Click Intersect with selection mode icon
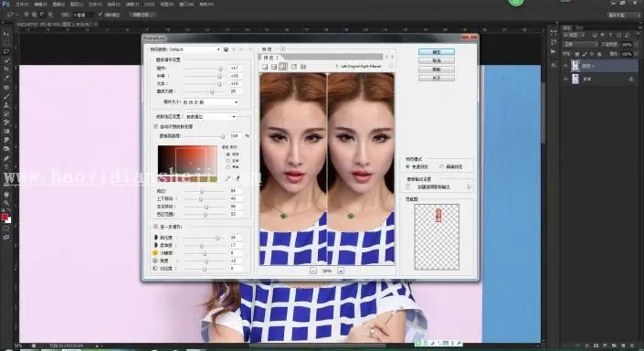Image resolution: width=644 pixels, height=351 pixels. 49,15
